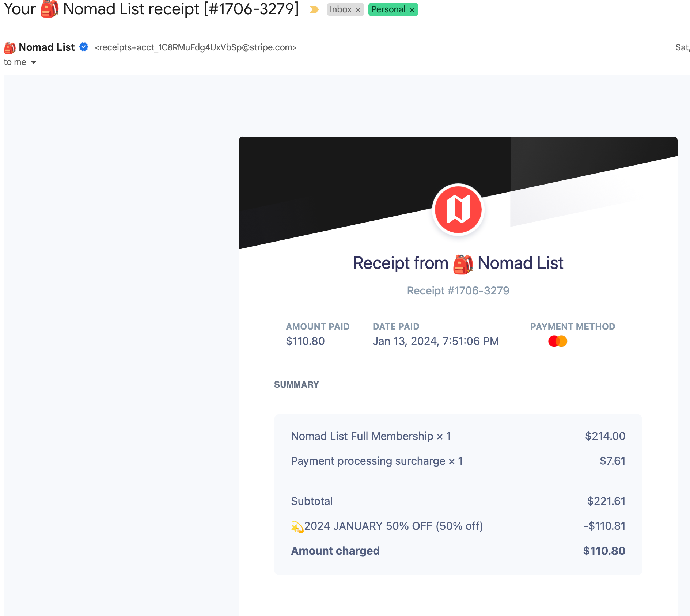The image size is (690, 616).
Task: Click the dizzy star discount emoji
Action: pyautogui.click(x=297, y=526)
